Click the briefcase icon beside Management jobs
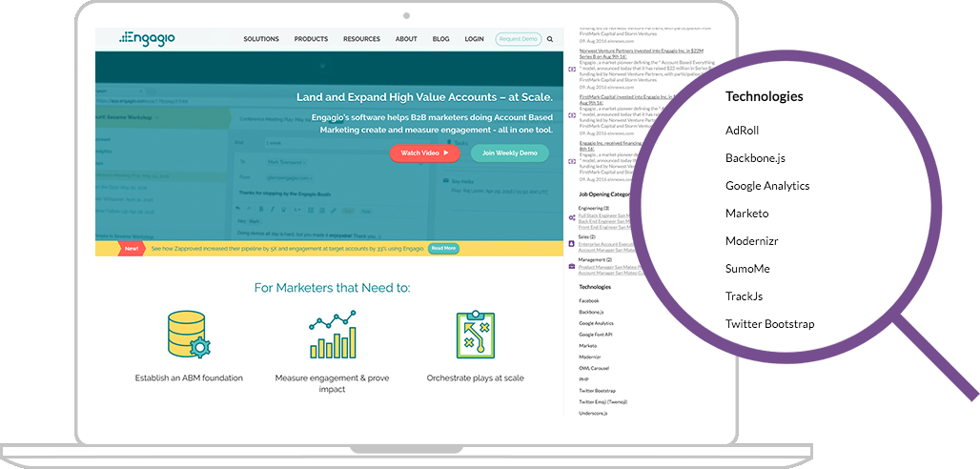Screen dimensions: 980x469 [571, 266]
